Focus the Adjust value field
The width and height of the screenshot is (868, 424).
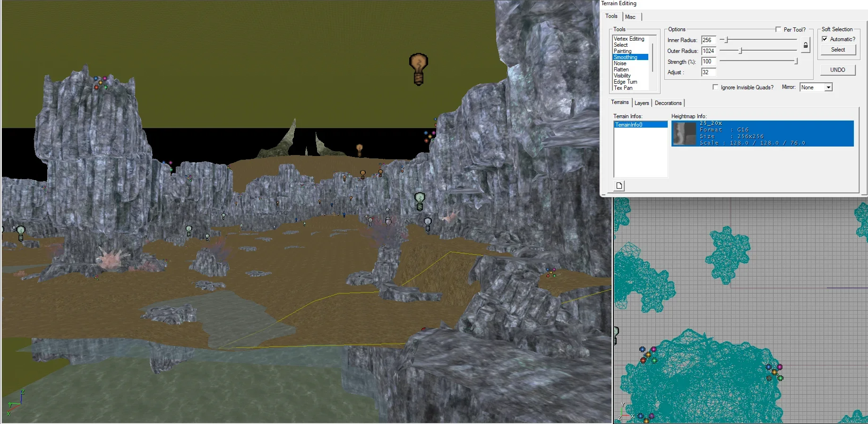pyautogui.click(x=708, y=72)
